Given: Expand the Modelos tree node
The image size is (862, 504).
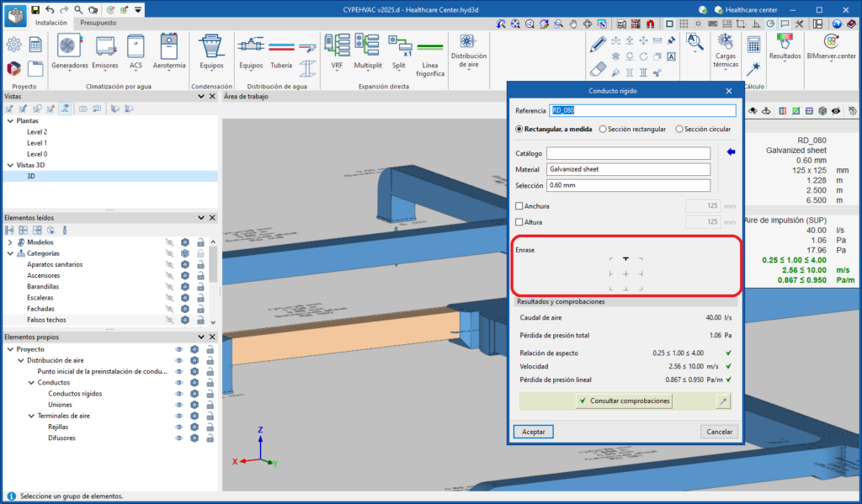Looking at the screenshot, I should (10, 242).
